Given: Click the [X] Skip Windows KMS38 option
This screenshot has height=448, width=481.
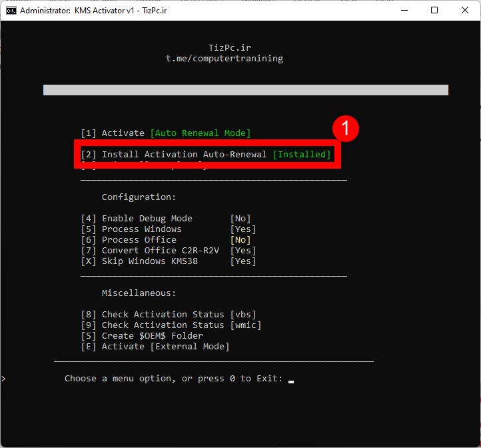Looking at the screenshot, I should pos(139,261).
